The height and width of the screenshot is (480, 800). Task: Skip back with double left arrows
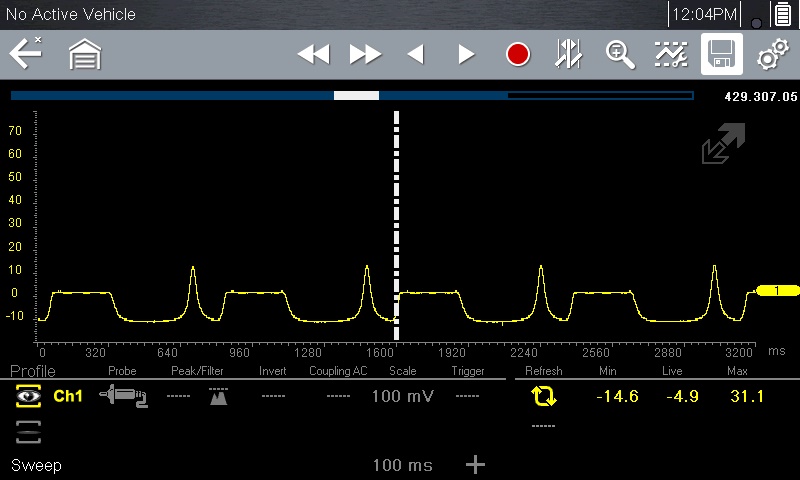point(313,54)
